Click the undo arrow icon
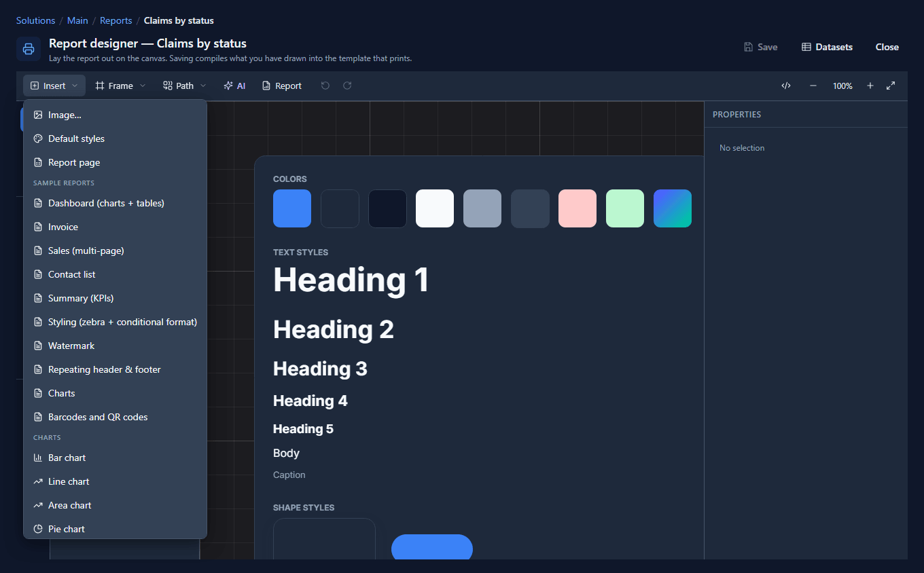 [x=325, y=86]
